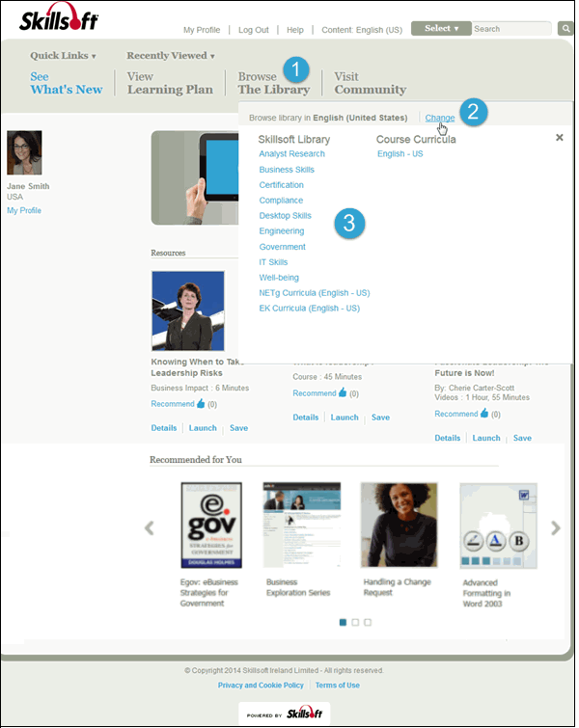The width and height of the screenshot is (579, 728).
Task: Expand the Quick Links dropdown
Action: 63,56
